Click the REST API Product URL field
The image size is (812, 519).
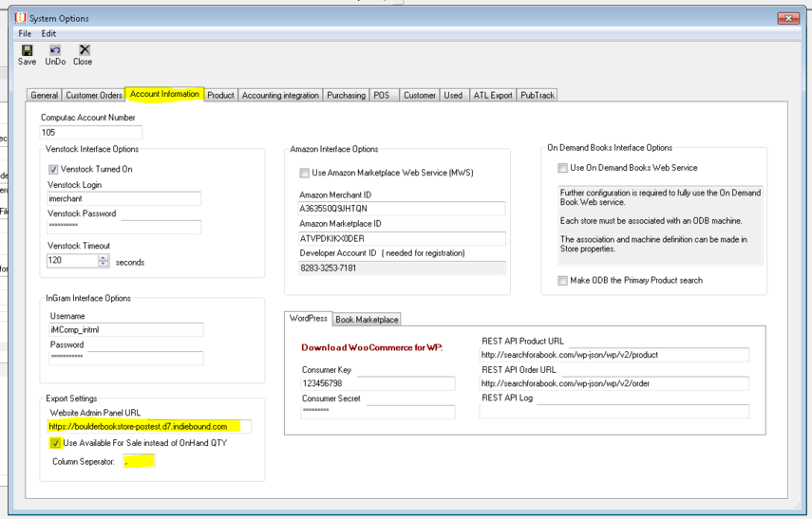tap(614, 355)
